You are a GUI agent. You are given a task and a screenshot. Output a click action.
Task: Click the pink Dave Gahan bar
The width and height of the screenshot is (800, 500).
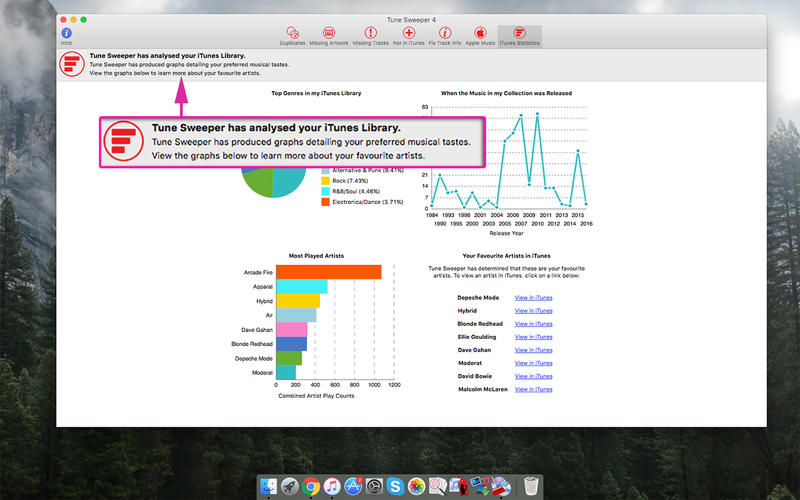tap(291, 330)
